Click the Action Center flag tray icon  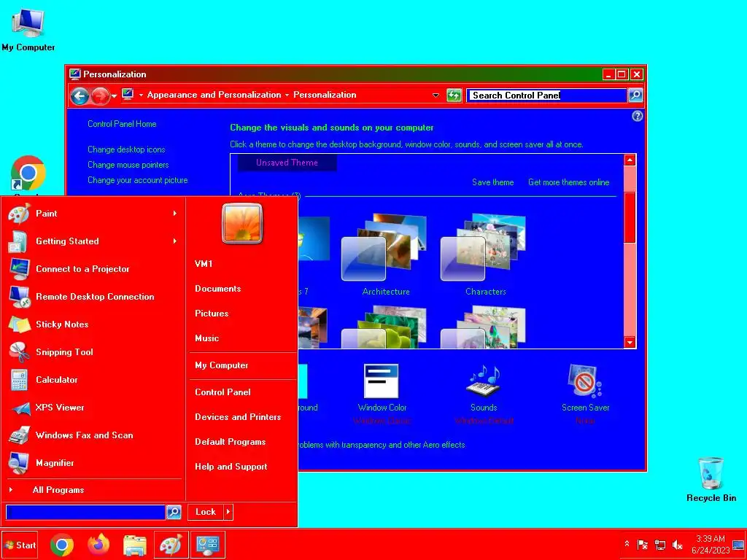coord(643,545)
